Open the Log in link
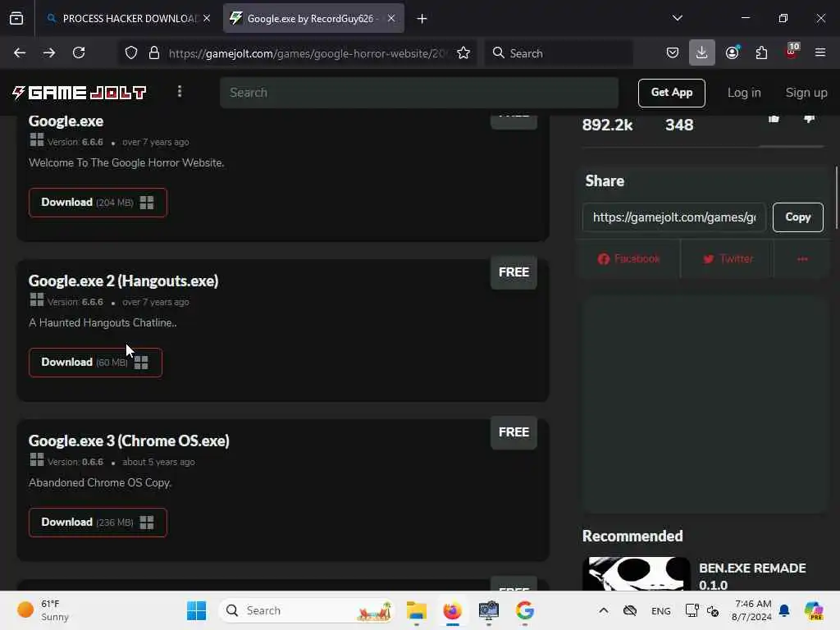The height and width of the screenshot is (630, 840). [x=743, y=93]
